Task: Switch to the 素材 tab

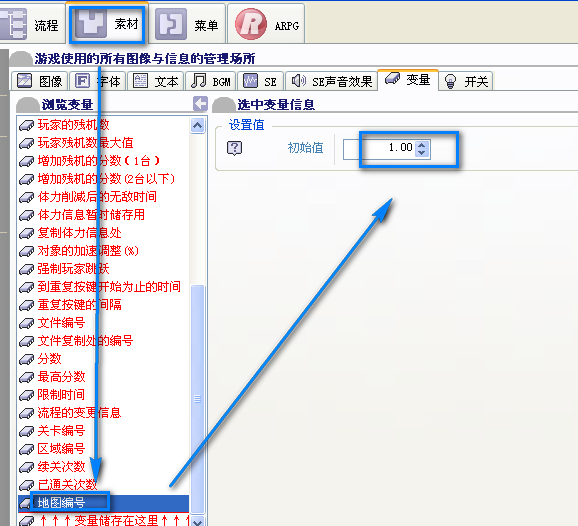Action: tap(107, 24)
